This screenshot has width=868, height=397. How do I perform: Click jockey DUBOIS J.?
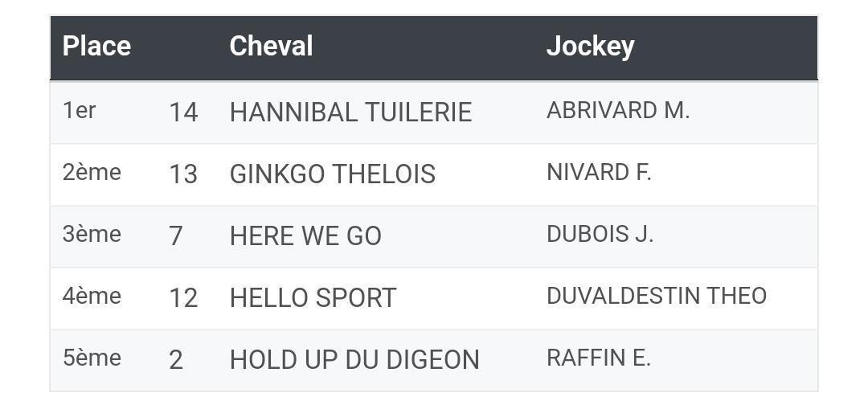[x=600, y=235]
